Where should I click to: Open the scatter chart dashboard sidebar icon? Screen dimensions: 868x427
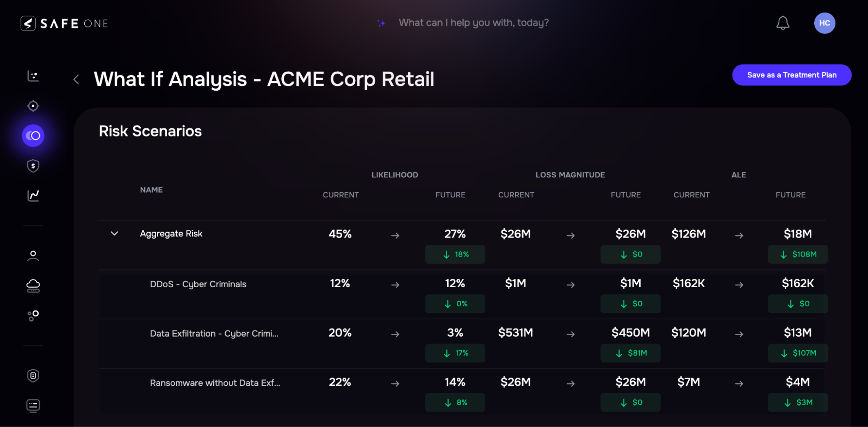33,76
